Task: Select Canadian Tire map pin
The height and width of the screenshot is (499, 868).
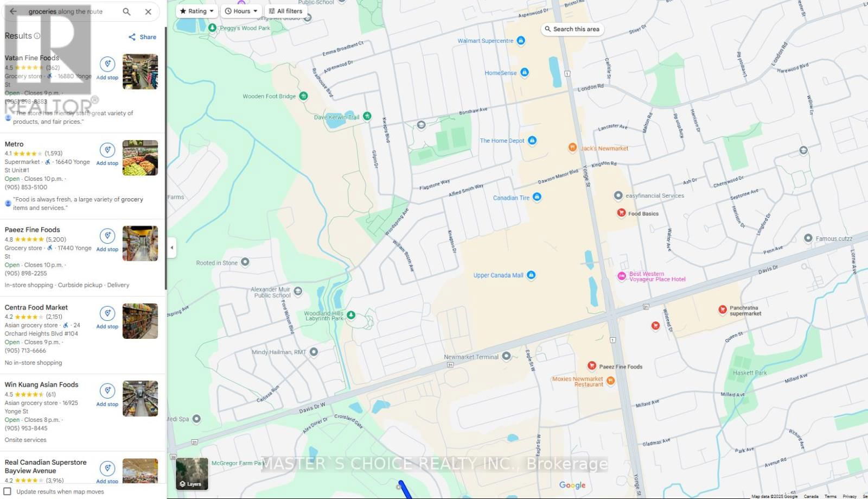Action: tap(537, 197)
